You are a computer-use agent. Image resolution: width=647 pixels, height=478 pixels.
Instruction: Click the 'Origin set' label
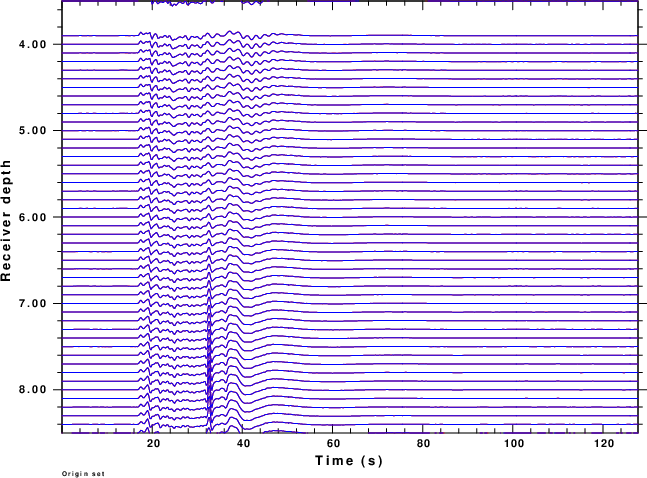point(83,473)
